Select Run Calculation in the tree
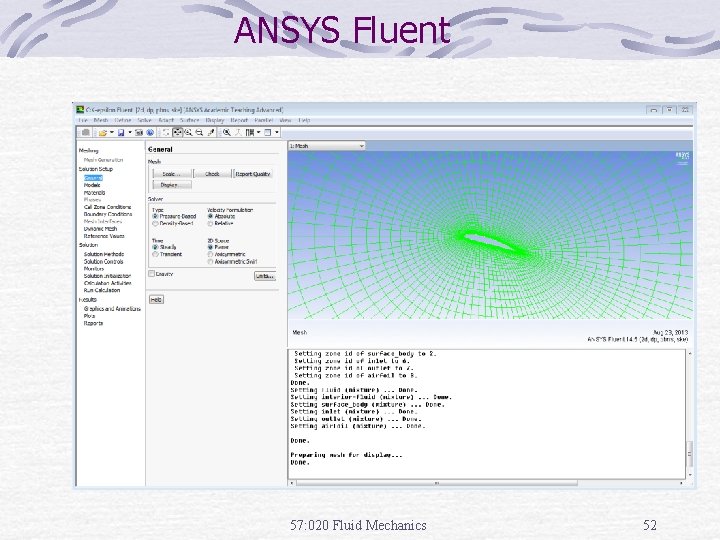Image resolution: width=720 pixels, height=540 pixels. (102, 291)
